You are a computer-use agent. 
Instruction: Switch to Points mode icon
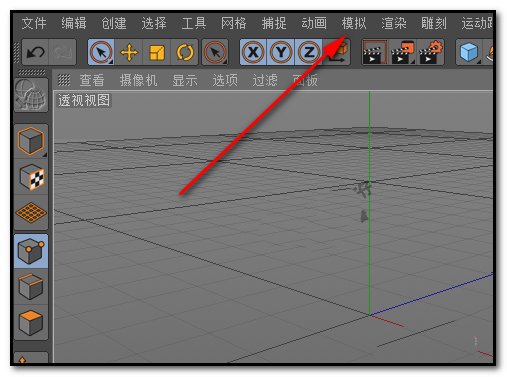pyautogui.click(x=31, y=251)
